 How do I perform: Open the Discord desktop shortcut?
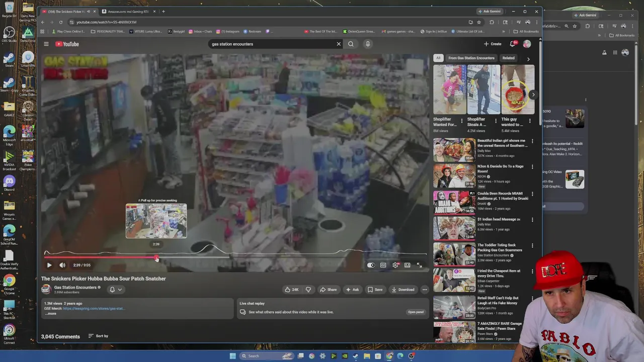point(9,183)
